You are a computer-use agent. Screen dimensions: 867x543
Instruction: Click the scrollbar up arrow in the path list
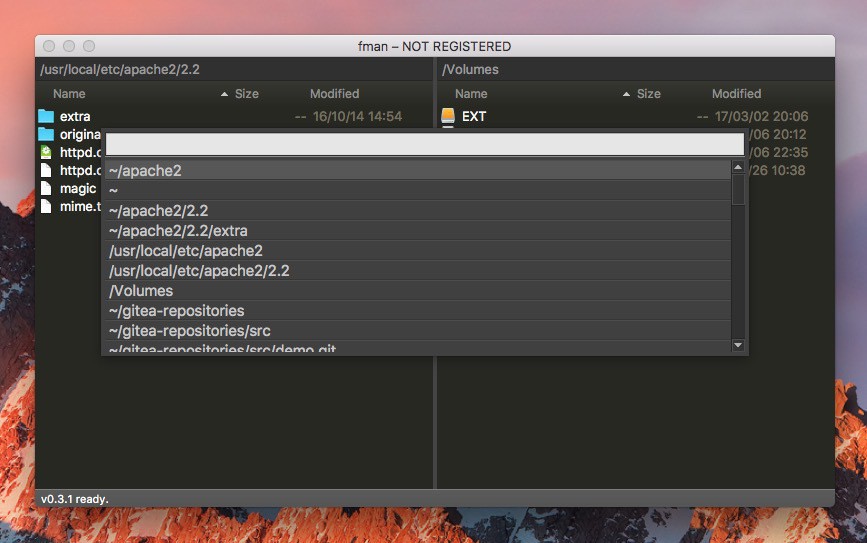click(738, 167)
